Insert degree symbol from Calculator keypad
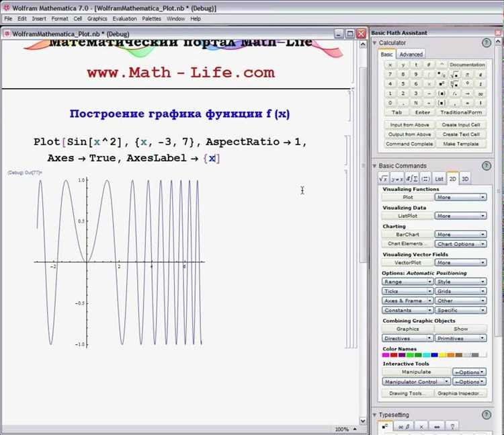Screen dimensions: 504x435 pyautogui.click(x=467, y=84)
